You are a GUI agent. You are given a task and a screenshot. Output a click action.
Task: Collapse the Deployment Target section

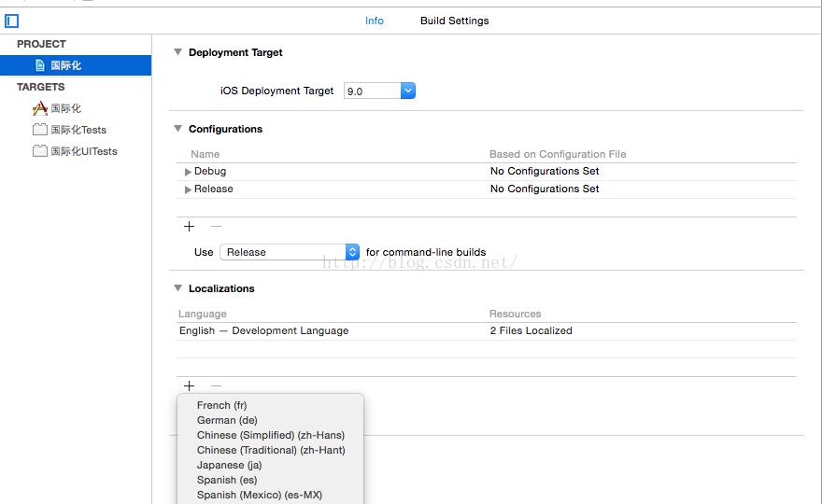(x=178, y=52)
